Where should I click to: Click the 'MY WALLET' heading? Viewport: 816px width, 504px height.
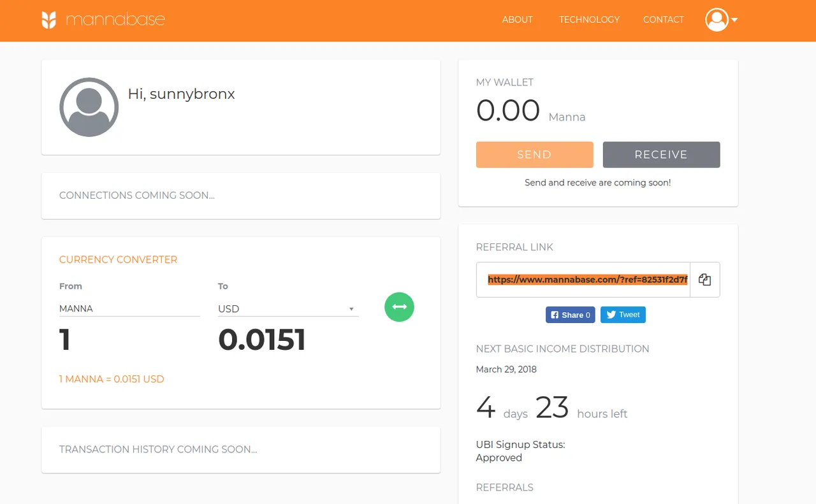(x=505, y=82)
